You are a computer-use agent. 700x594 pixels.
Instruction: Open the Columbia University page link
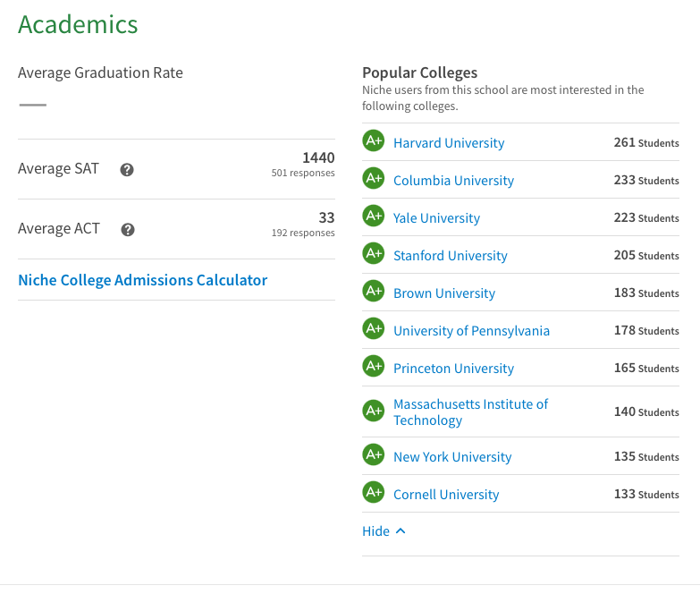pos(453,181)
